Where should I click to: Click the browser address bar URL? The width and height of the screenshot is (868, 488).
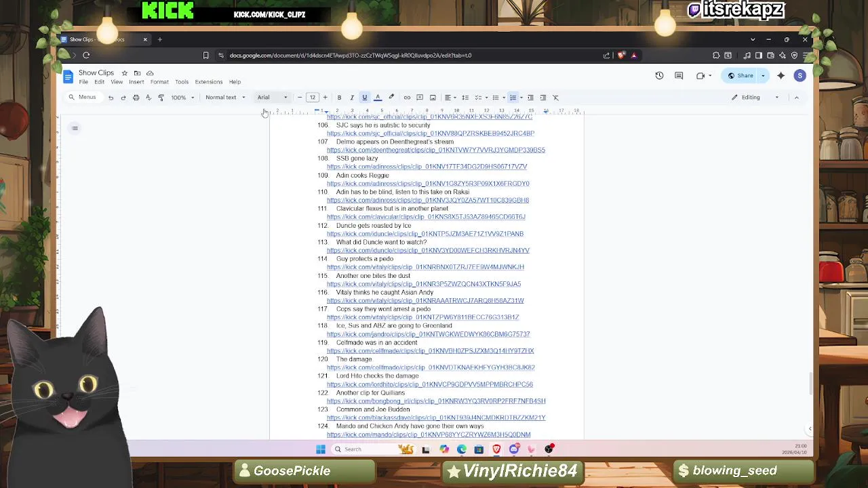[x=351, y=56]
